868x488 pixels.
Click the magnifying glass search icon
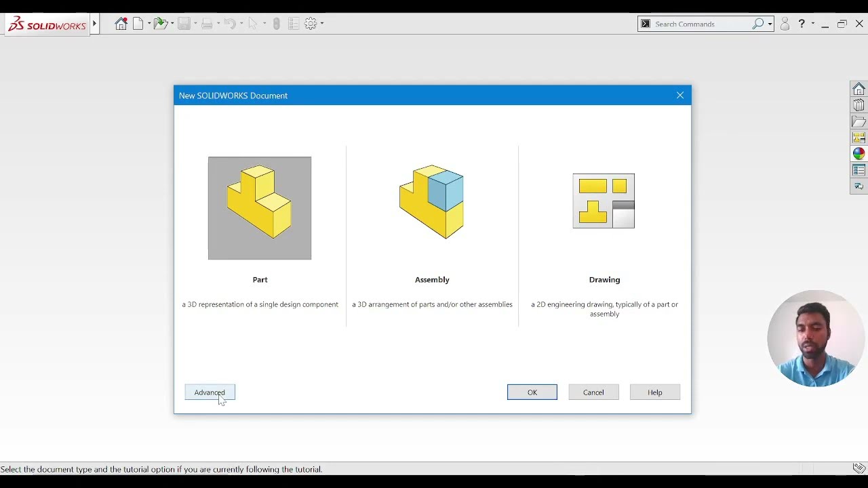(758, 24)
